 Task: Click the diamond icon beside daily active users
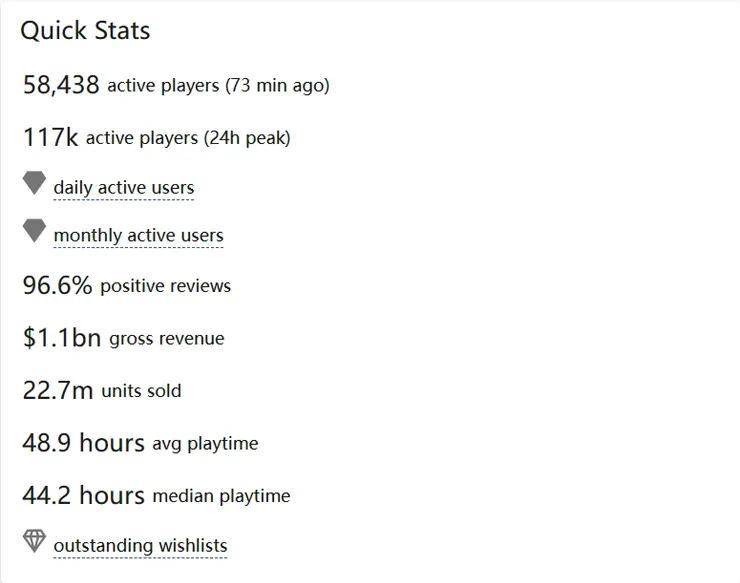click(x=34, y=184)
